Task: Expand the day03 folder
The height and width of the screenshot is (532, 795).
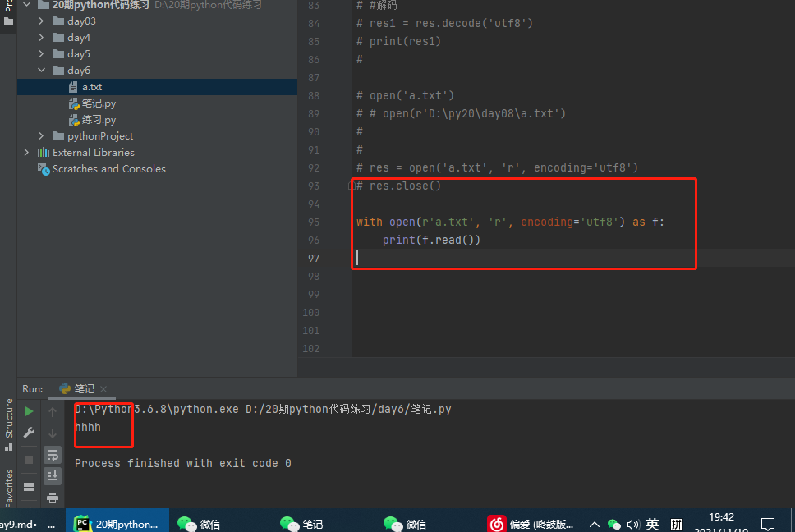Action: tap(42, 21)
